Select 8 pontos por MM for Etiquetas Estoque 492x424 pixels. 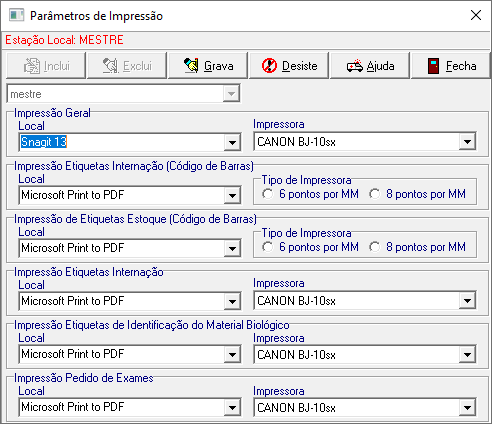pyautogui.click(x=417, y=247)
